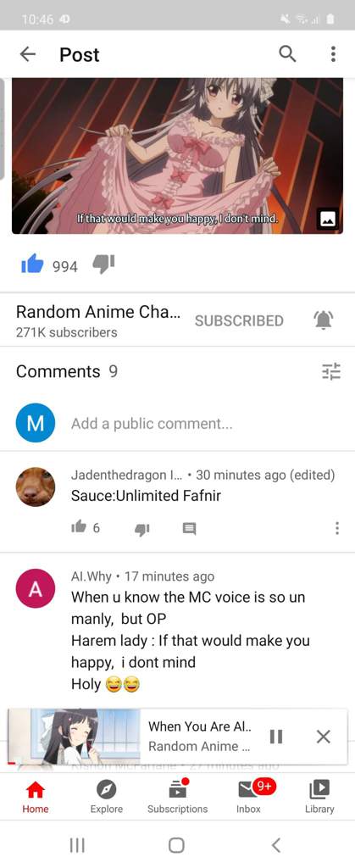Like the post with 994 likes
The height and width of the screenshot is (868, 355).
pos(32,265)
